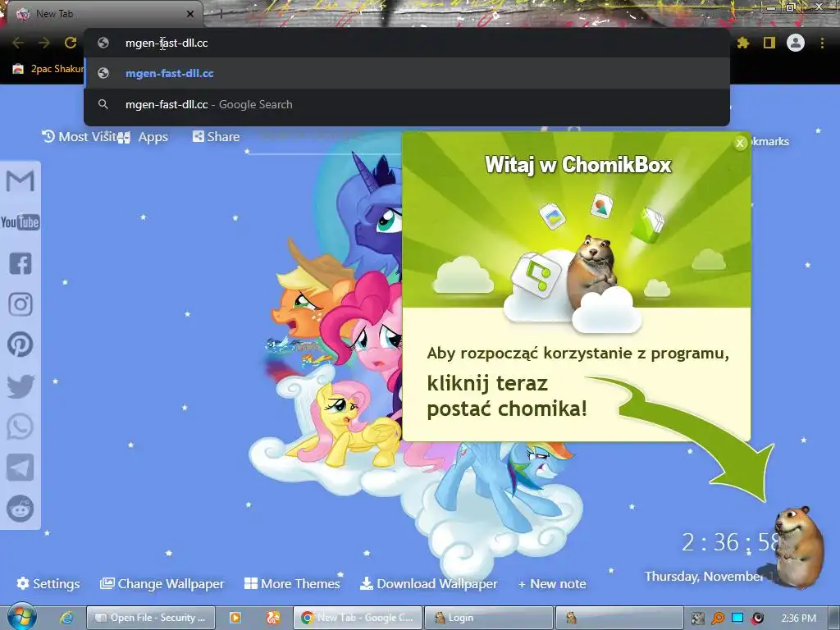840x630 pixels.
Task: Toggle the Chrome side panel icon
Action: [769, 43]
